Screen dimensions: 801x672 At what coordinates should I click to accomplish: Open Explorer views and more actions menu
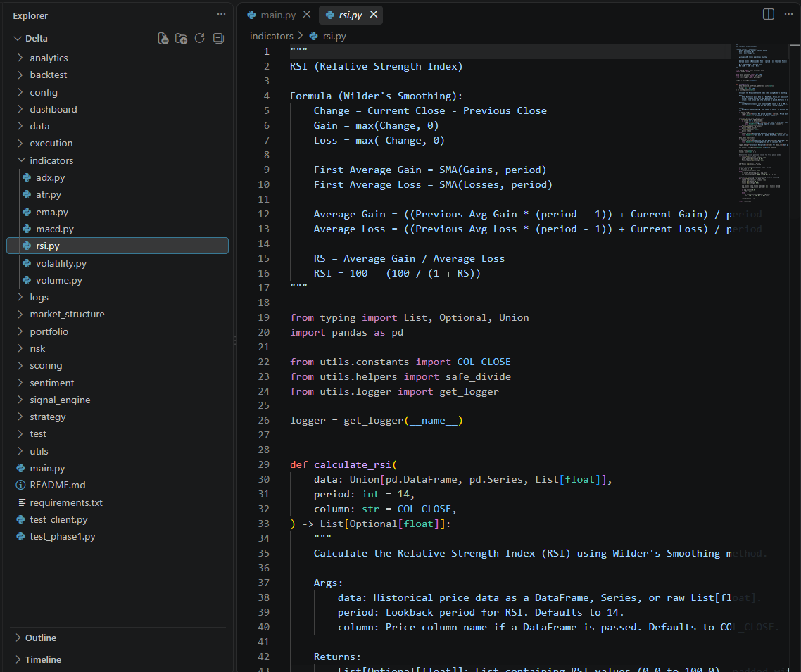click(x=221, y=14)
